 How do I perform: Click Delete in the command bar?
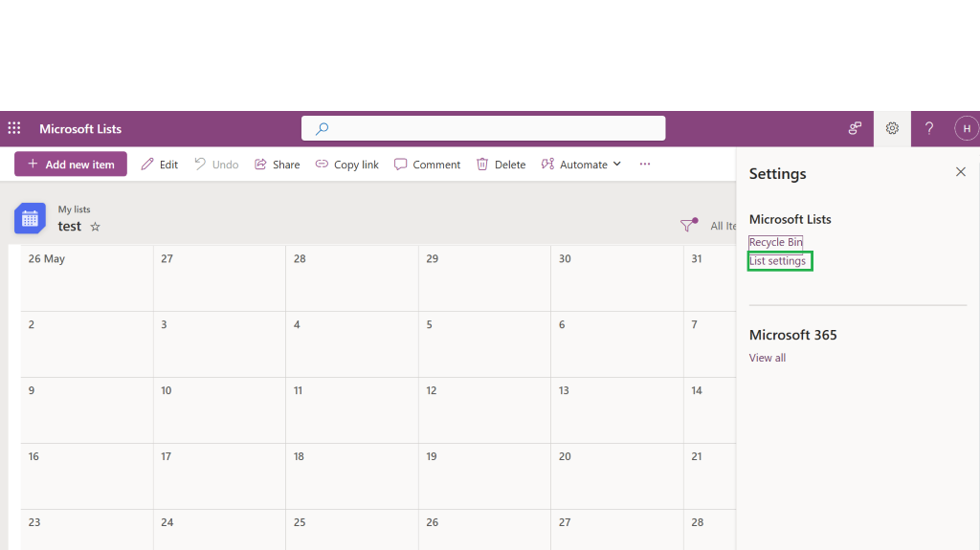[x=501, y=165]
